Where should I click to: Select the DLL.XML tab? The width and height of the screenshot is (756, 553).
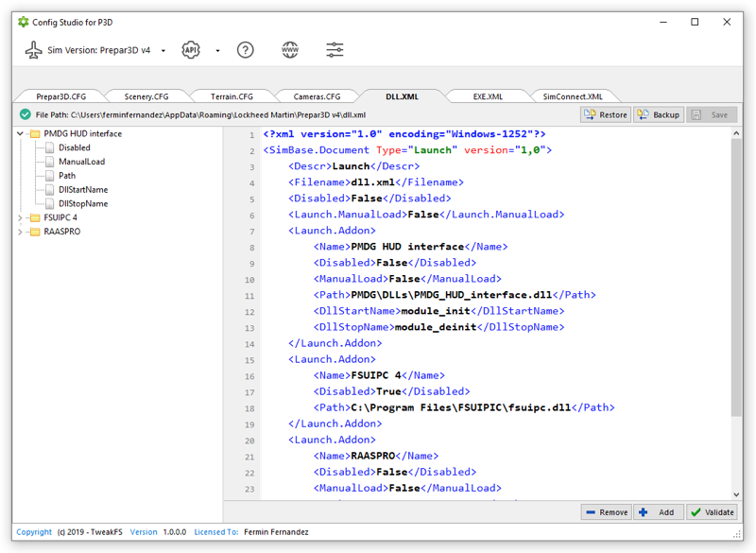pyautogui.click(x=403, y=96)
